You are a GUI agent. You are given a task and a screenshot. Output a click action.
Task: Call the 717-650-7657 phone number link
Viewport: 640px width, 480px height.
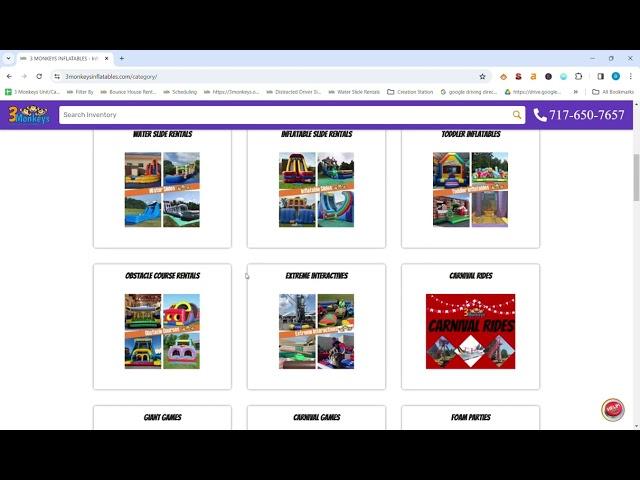pos(587,115)
